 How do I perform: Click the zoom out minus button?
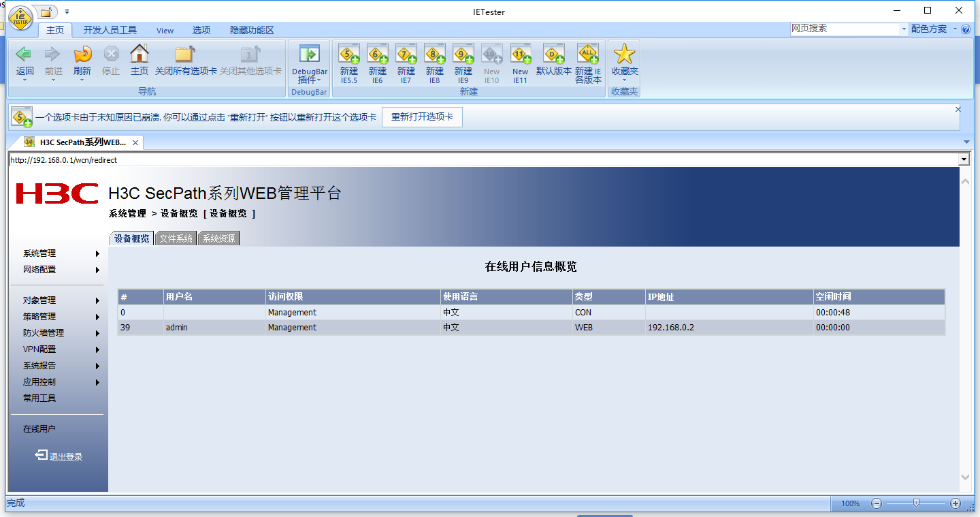click(x=877, y=503)
